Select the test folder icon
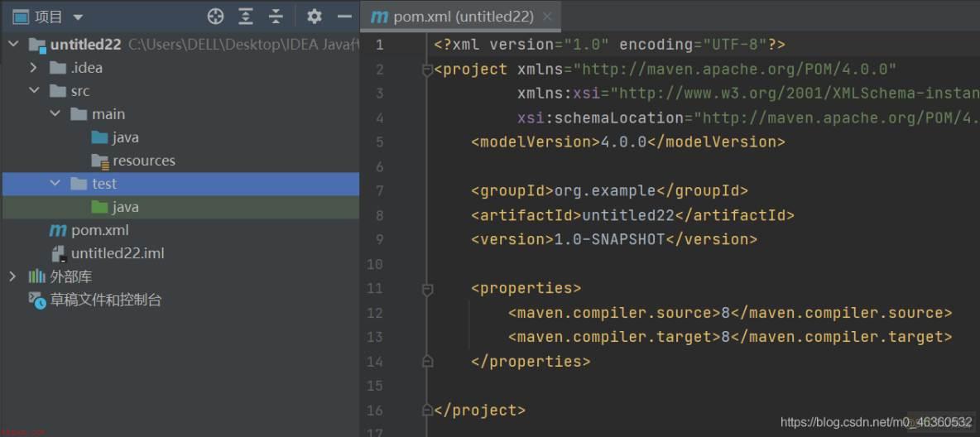Viewport: 980px width, 437px height. [79, 183]
